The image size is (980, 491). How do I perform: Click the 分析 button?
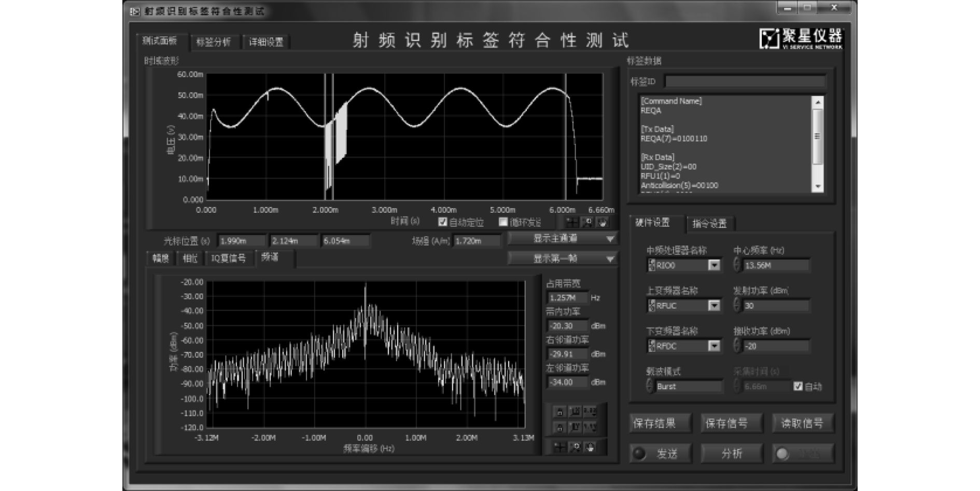point(732,454)
